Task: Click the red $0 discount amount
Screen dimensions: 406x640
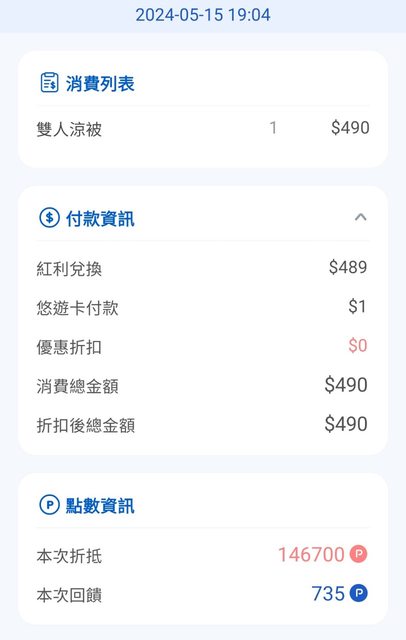Action: 357,346
